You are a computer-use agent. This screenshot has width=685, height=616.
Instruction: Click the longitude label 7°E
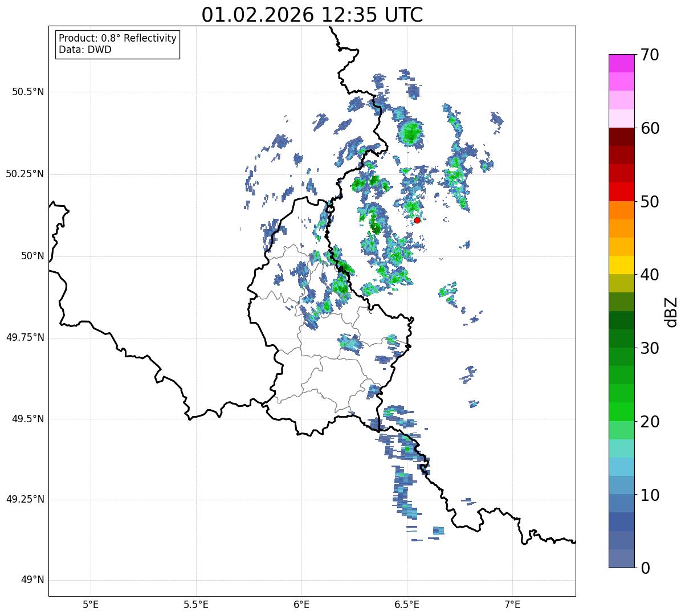[513, 604]
